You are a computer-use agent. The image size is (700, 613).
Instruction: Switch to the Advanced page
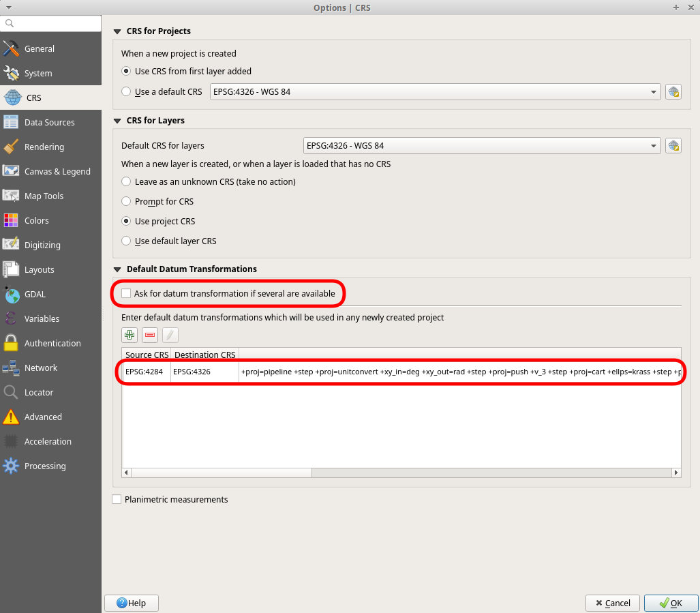pos(50,417)
